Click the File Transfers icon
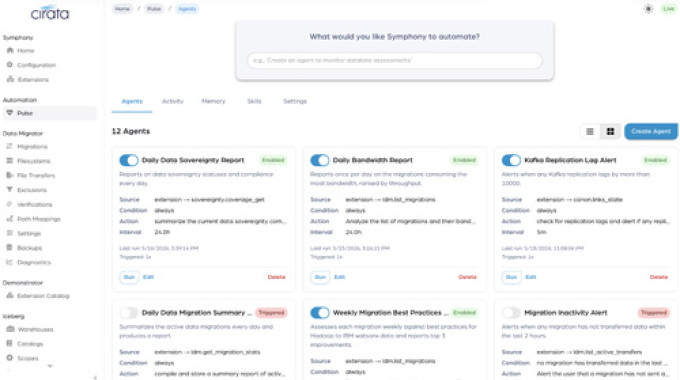 [x=10, y=175]
